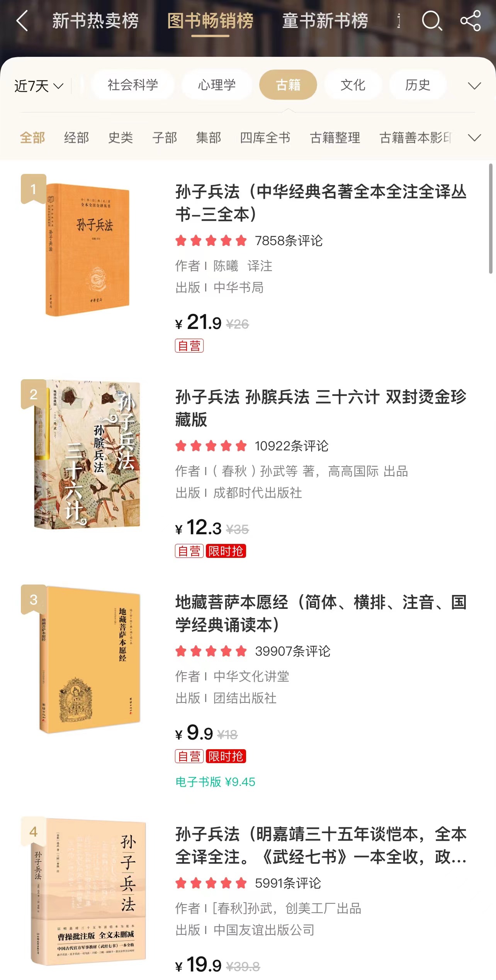Expand the category chips chevron
Image resolution: width=496 pixels, height=980 pixels.
tap(474, 85)
